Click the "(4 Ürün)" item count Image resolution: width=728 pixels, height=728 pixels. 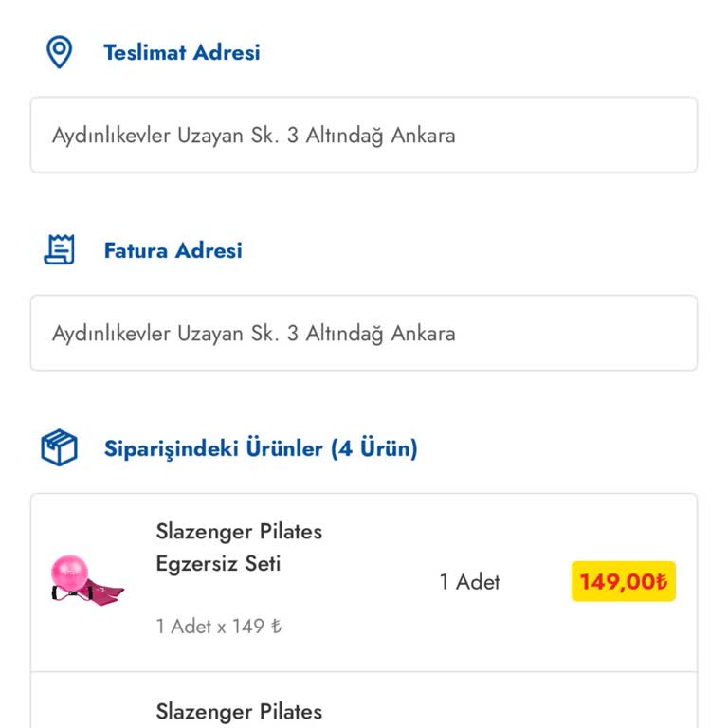pos(374,447)
